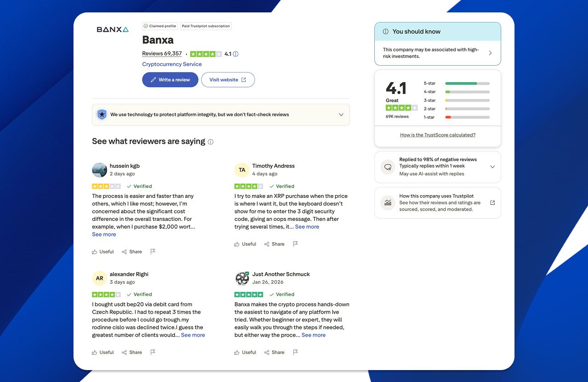Image resolution: width=588 pixels, height=382 pixels.
Task: Click the building icon beside 'How this company uses Trustpilot'
Action: (x=388, y=202)
